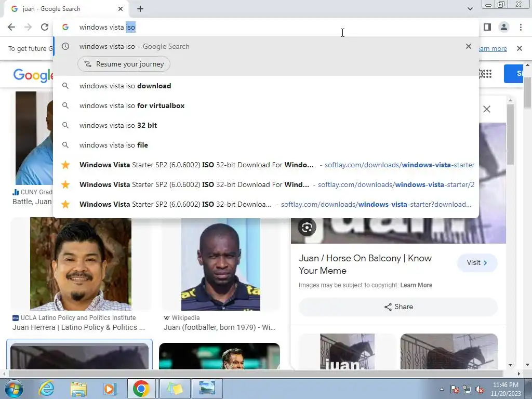Open bookmark ending 'windows-vista-starter?download...'
Viewport: 532px width, 399px height.
[x=266, y=204]
